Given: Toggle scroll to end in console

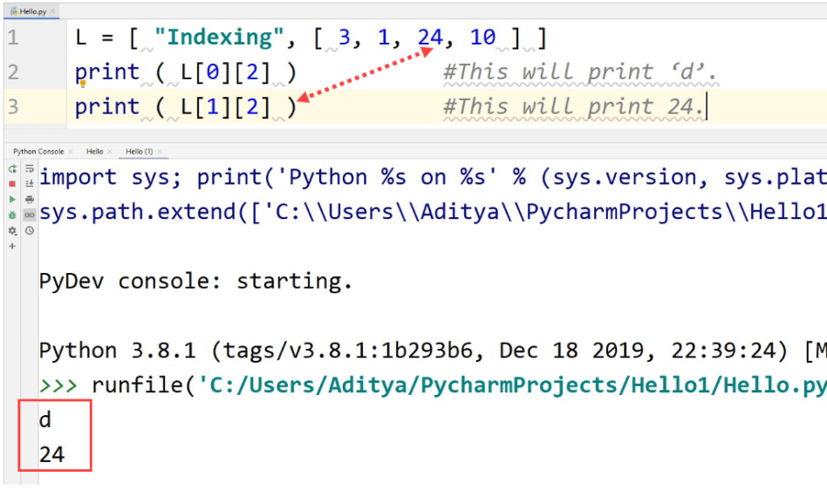Looking at the screenshot, I should pos(29,183).
